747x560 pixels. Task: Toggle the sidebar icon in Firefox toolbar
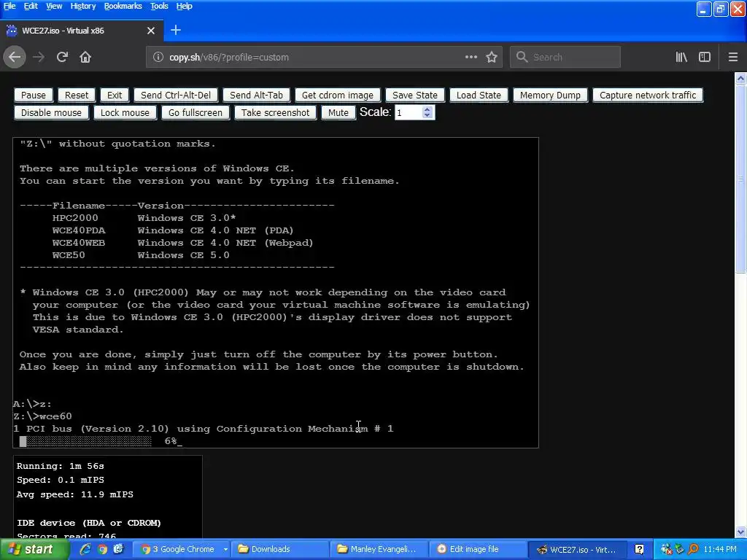[705, 57]
